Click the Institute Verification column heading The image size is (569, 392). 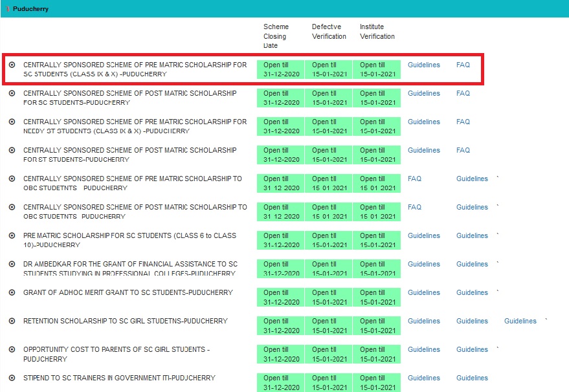click(x=377, y=32)
